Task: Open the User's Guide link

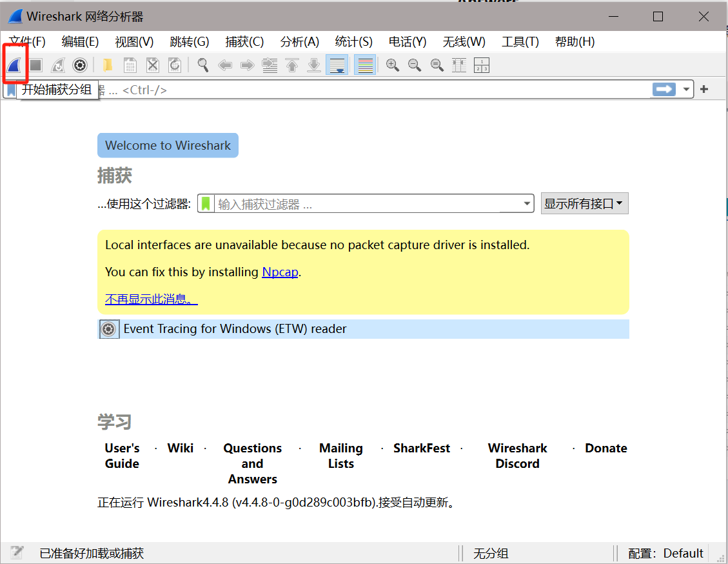Action: 122,456
